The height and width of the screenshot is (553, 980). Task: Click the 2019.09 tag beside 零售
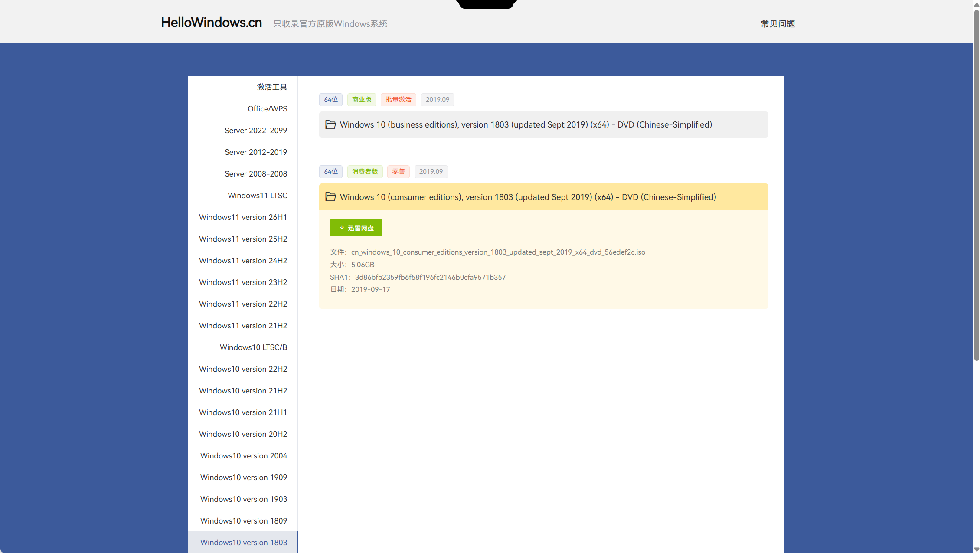point(431,172)
